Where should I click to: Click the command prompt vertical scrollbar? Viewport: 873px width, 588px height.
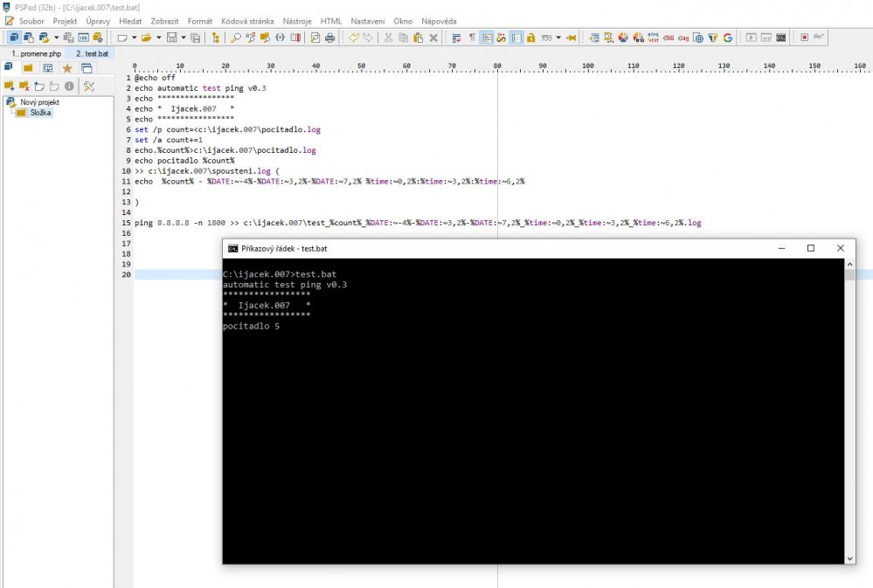click(x=849, y=411)
